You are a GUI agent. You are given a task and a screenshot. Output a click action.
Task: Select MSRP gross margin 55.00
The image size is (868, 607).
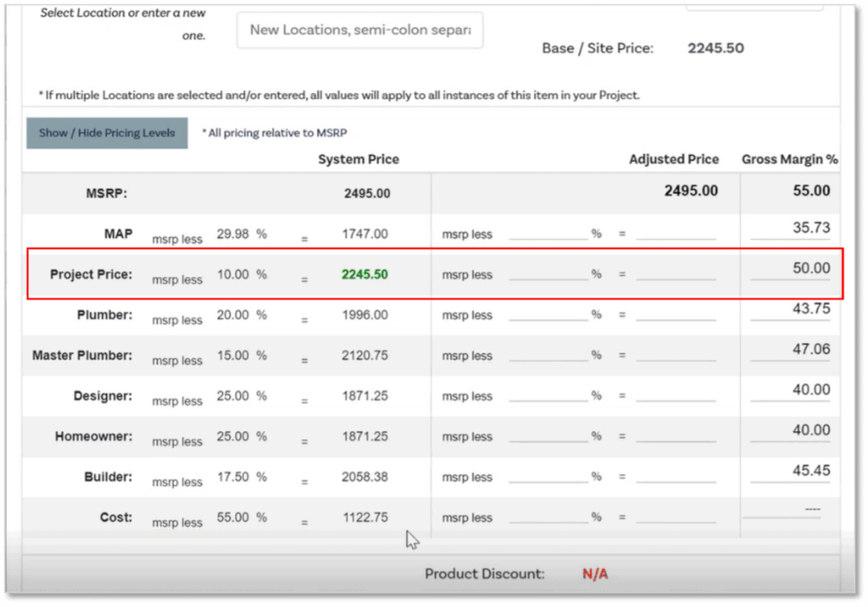pos(811,191)
